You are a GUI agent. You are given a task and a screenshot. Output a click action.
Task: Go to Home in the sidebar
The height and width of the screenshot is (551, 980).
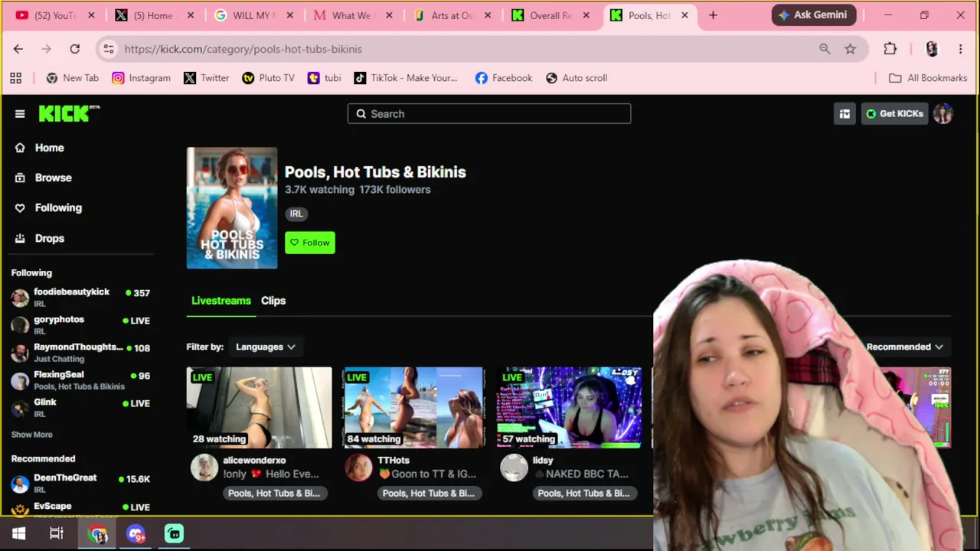point(49,148)
